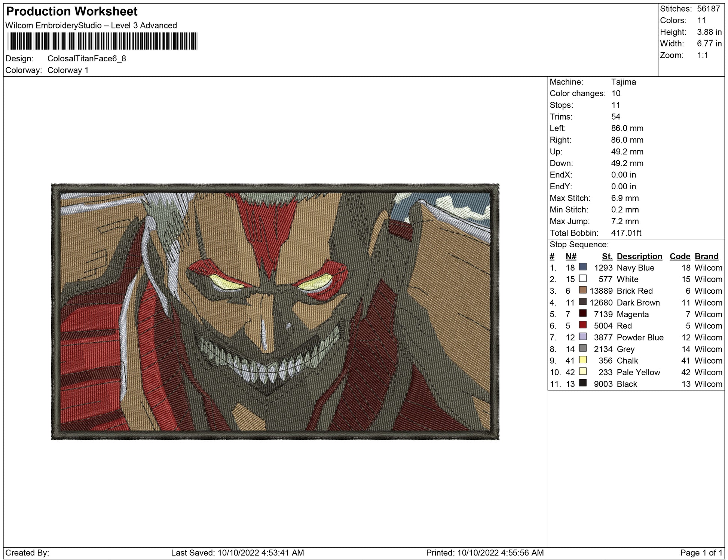Click the Red thread color swatch
This screenshot has height=560, width=728.
click(x=582, y=325)
